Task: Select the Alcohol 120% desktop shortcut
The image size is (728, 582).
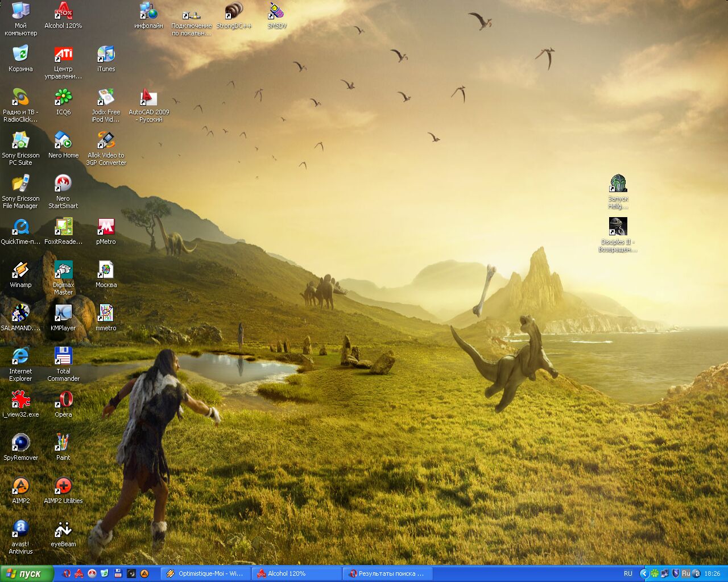Action: click(63, 15)
